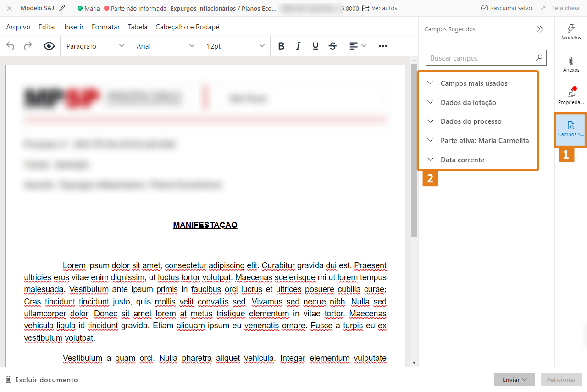
Task: Toggle strikethrough formatting
Action: [x=332, y=46]
